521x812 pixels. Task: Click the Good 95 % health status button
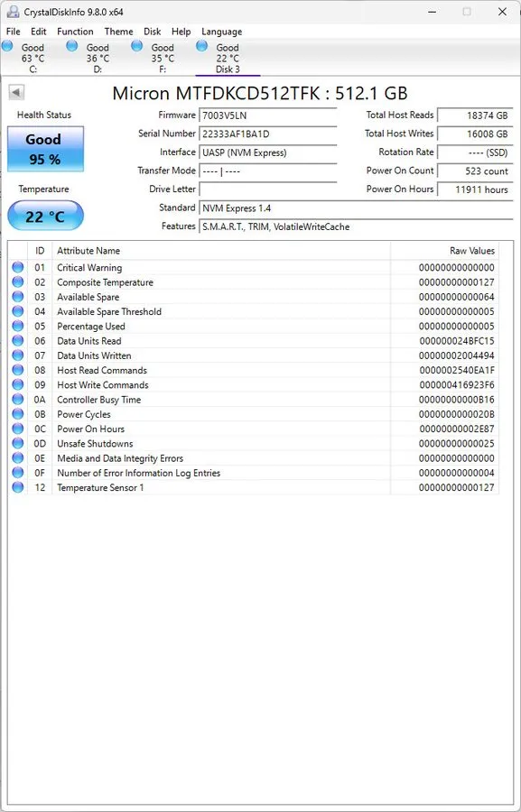click(x=46, y=149)
